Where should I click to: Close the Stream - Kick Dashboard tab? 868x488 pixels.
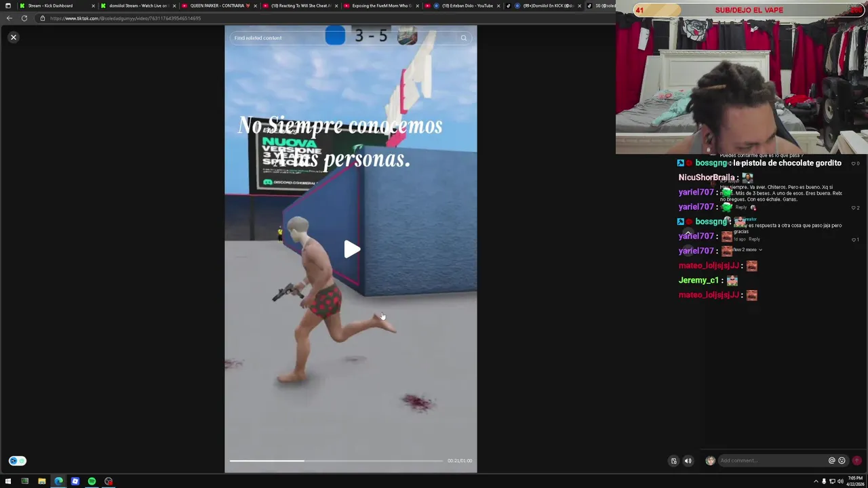tap(93, 5)
